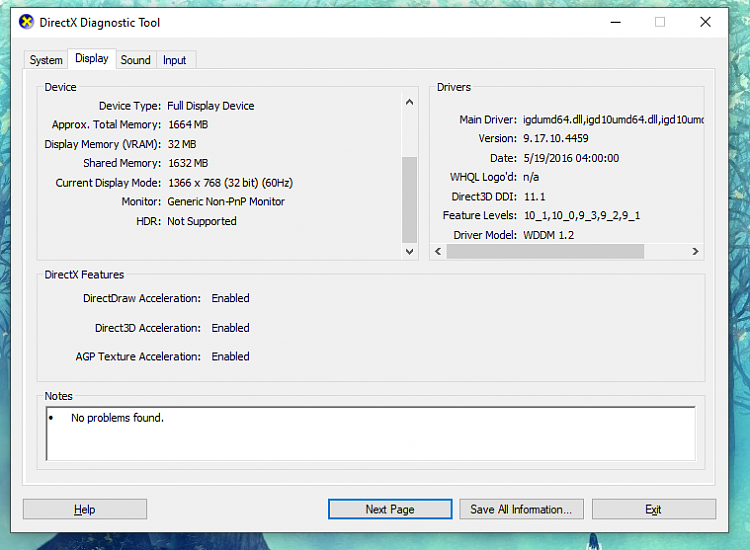Viewport: 750px width, 550px height.
Task: Click AGP Texture Acceleration 'Enabled' status
Action: 231,356
